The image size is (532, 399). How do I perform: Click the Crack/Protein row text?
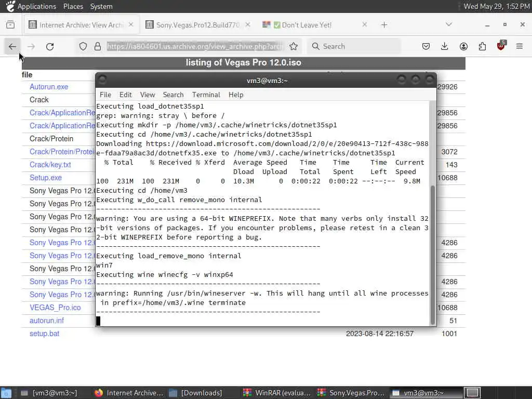tap(51, 139)
